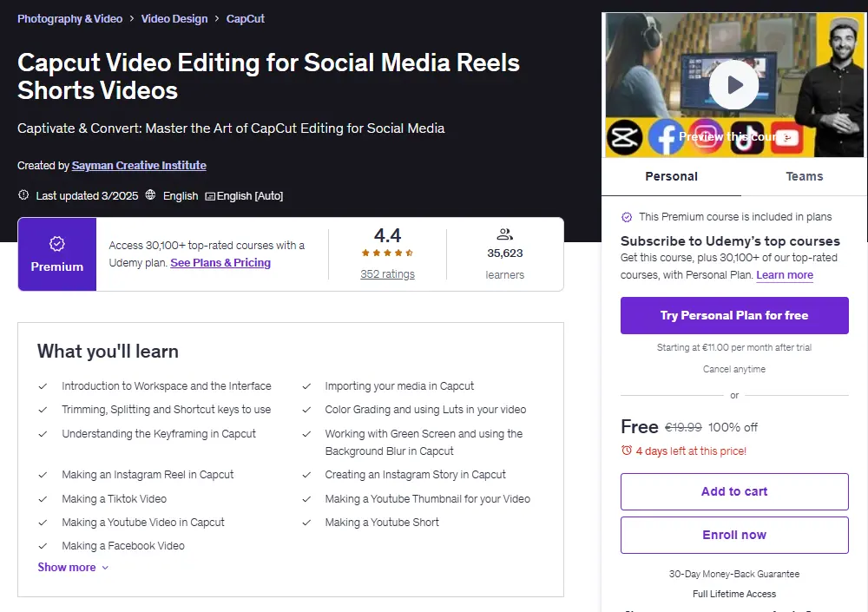Image resolution: width=868 pixels, height=612 pixels.
Task: Click the alarm clock icon by days left
Action: [x=627, y=451]
